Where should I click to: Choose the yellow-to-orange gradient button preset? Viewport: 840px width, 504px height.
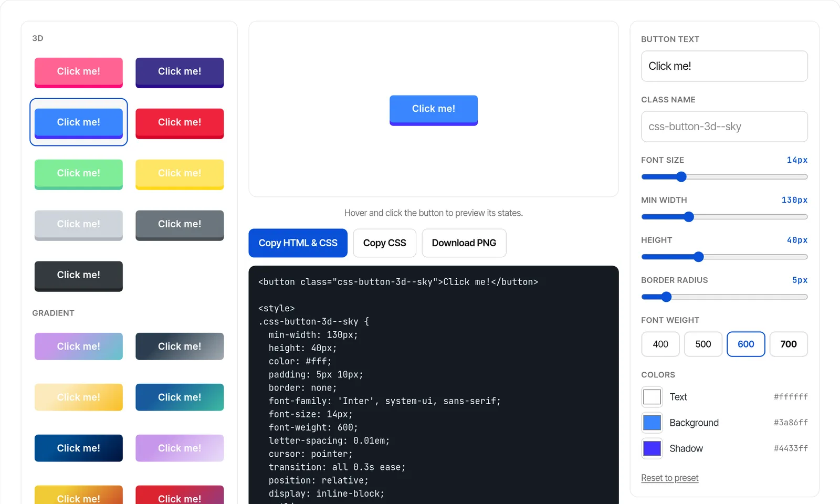click(x=79, y=495)
